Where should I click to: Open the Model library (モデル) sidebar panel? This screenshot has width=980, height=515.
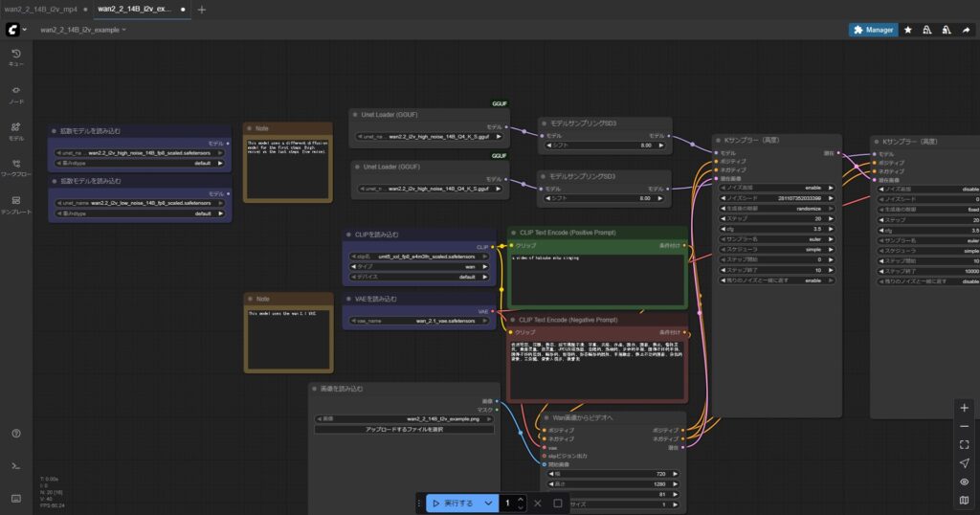pyautogui.click(x=16, y=131)
